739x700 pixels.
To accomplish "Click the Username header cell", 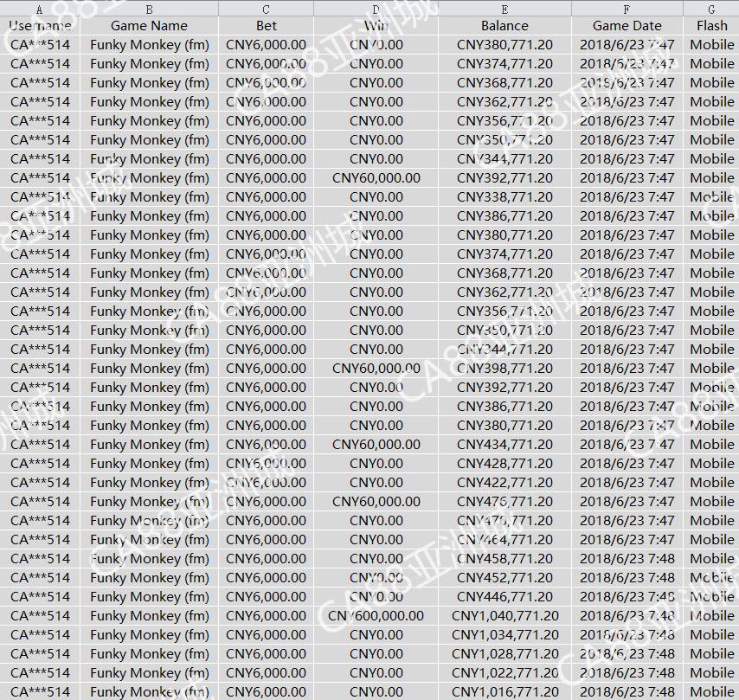I will click(40, 25).
